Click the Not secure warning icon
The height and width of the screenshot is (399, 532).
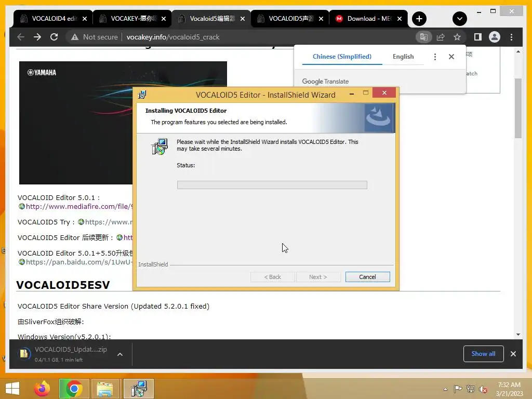pyautogui.click(x=75, y=37)
